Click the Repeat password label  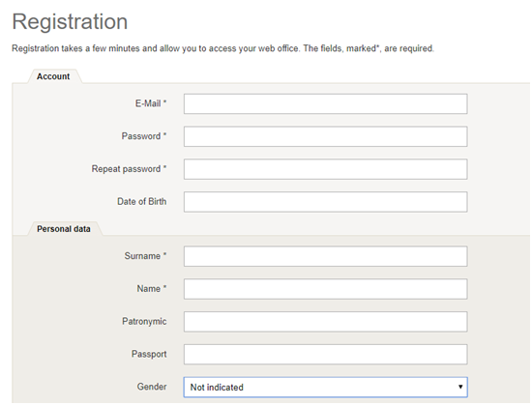[x=129, y=169]
